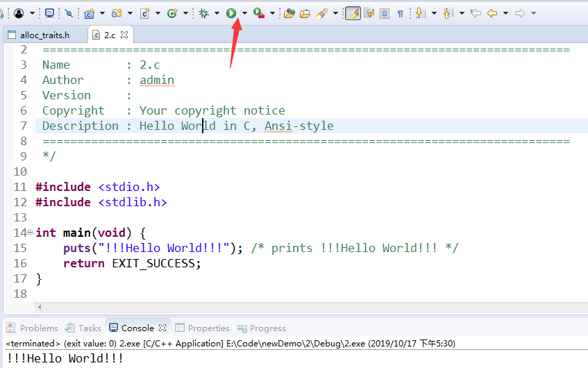The height and width of the screenshot is (368, 588).
Task: Click the underlined 'admin' author text
Action: (x=157, y=80)
